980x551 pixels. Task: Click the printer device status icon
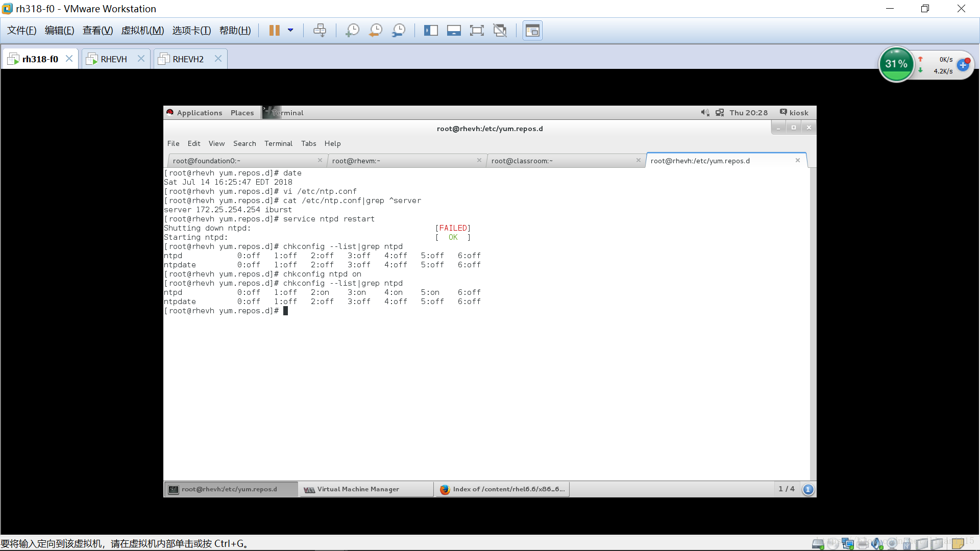tap(863, 544)
